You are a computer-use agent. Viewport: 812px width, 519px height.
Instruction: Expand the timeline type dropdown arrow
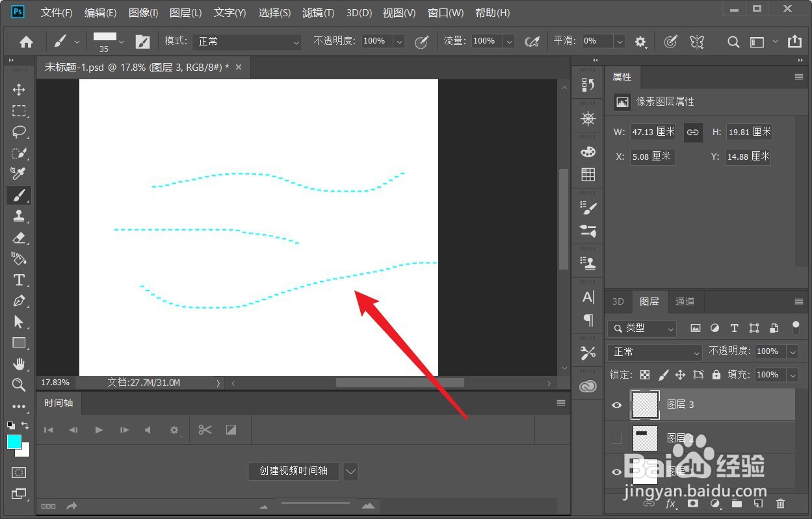point(350,471)
